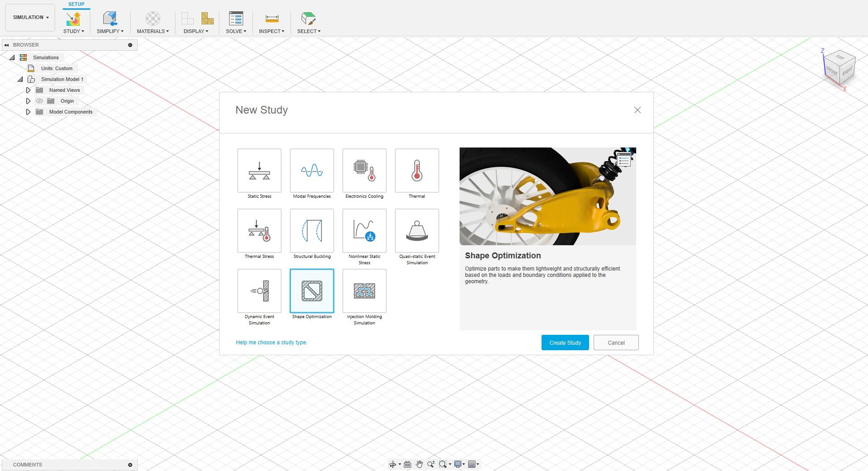Image resolution: width=868 pixels, height=471 pixels.
Task: Choose Structural Buckling study type
Action: [x=312, y=231]
